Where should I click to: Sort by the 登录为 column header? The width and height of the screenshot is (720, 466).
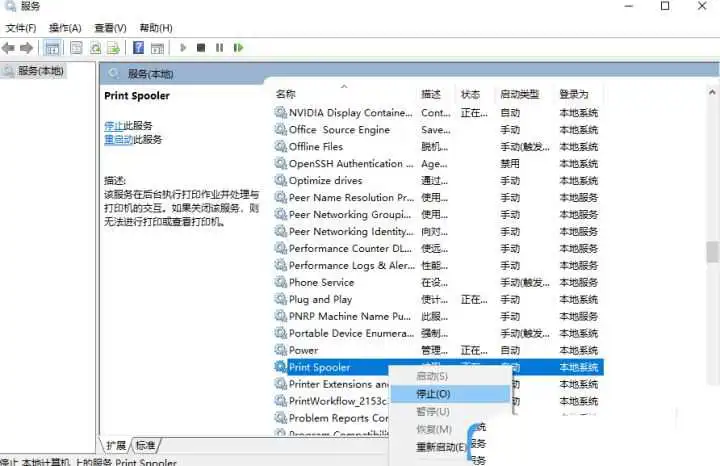[574, 94]
